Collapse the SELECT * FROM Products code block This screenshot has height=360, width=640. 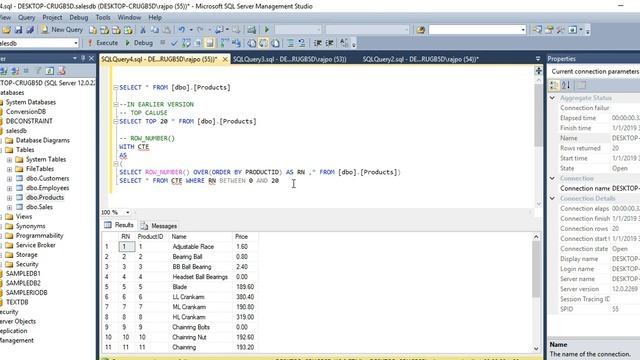click(116, 87)
